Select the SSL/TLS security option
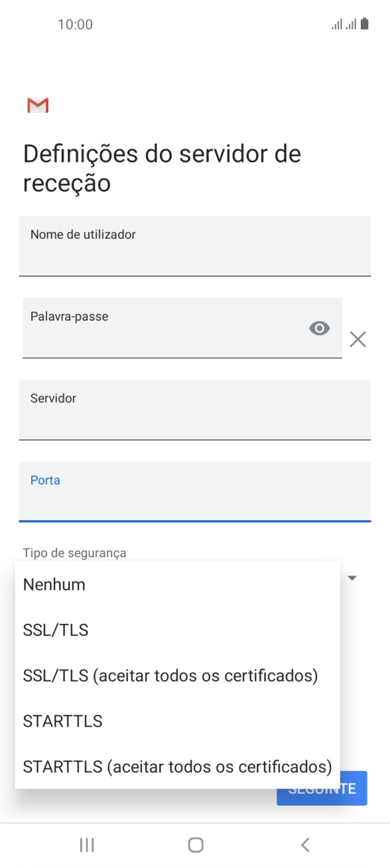Image resolution: width=390 pixels, height=868 pixels. point(56,630)
